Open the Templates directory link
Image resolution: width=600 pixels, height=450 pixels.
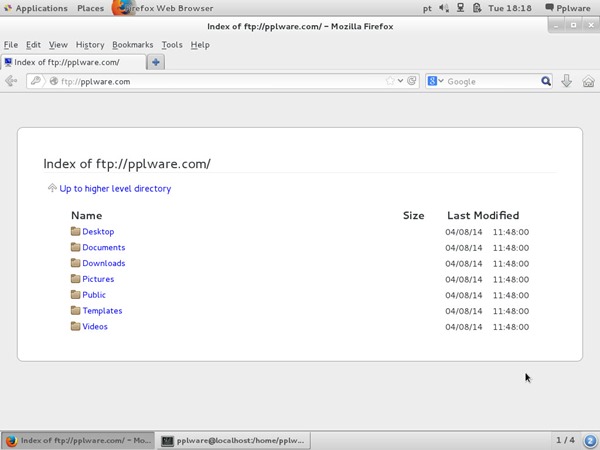tap(102, 311)
